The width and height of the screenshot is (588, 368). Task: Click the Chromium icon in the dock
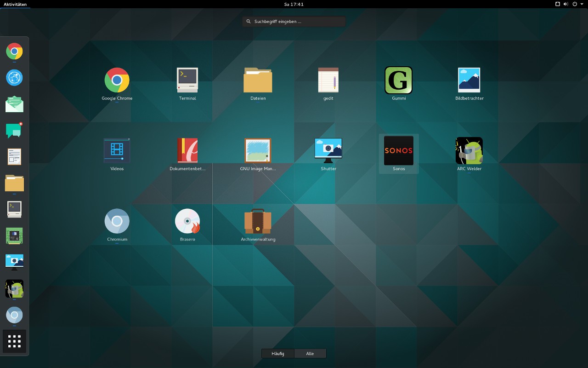tap(14, 315)
